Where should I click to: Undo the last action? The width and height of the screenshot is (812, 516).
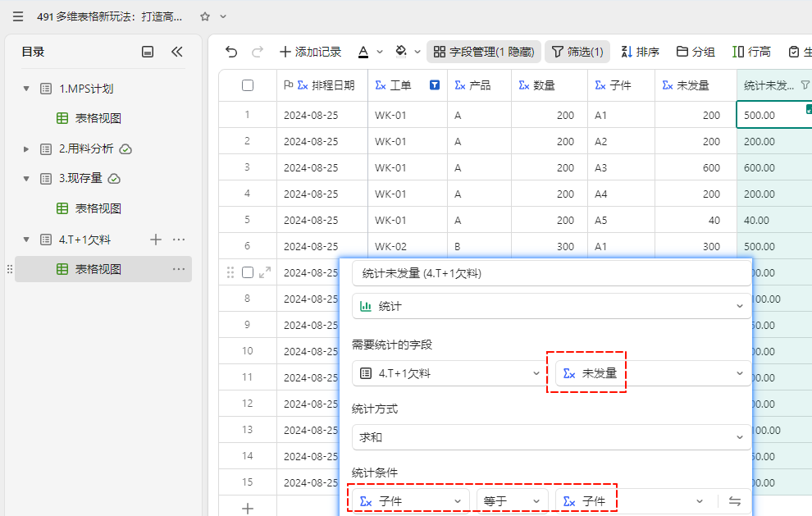pyautogui.click(x=231, y=52)
